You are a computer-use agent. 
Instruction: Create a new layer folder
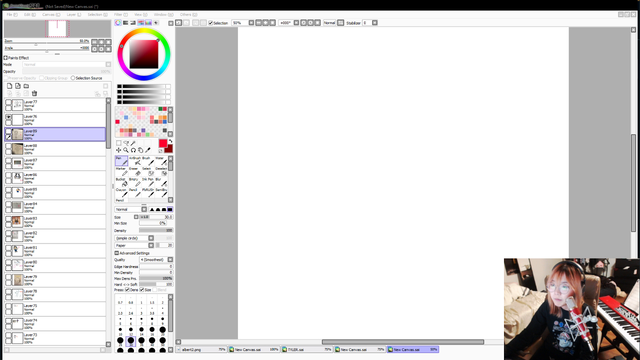26,86
